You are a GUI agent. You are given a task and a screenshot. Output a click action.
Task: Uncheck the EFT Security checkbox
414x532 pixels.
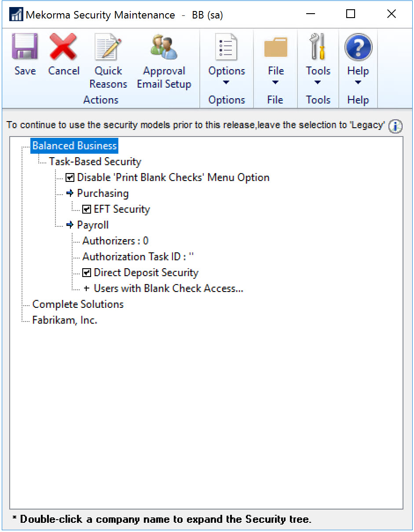click(x=87, y=210)
